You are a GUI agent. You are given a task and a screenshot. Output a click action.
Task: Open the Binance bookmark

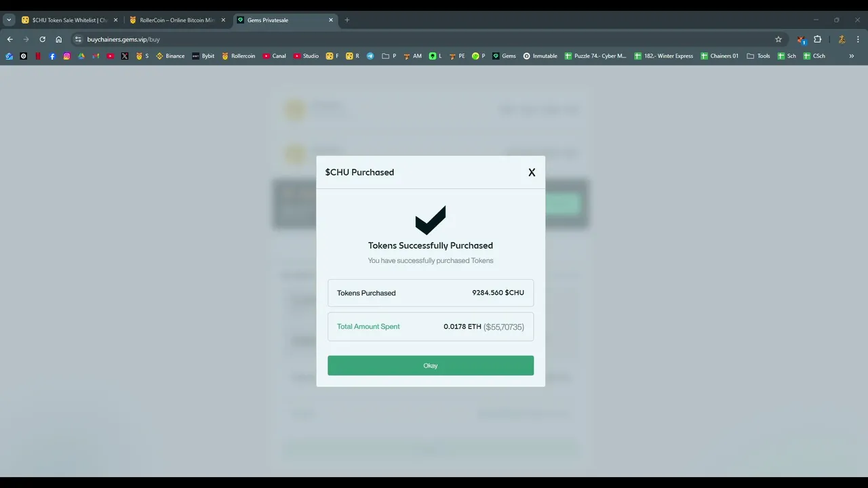click(170, 56)
